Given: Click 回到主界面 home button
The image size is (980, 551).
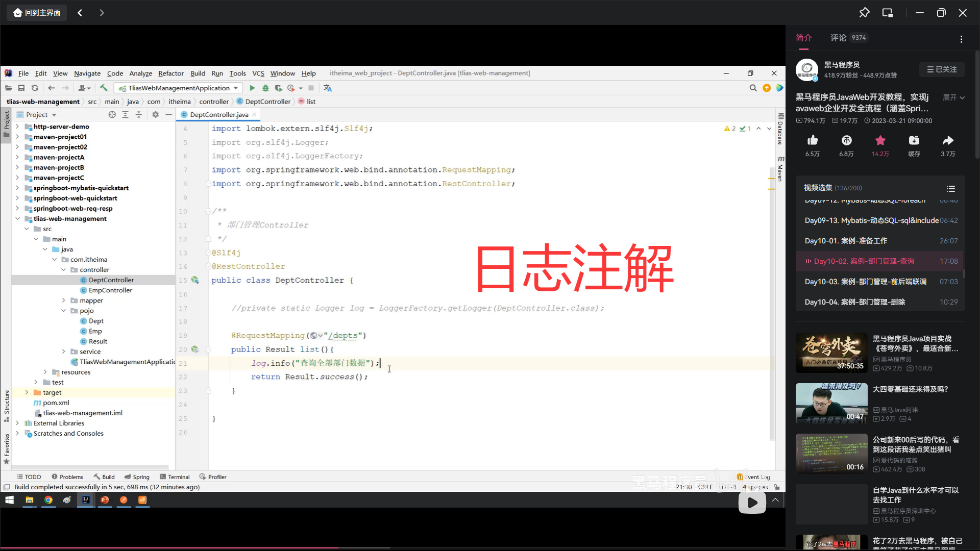Looking at the screenshot, I should pyautogui.click(x=37, y=13).
